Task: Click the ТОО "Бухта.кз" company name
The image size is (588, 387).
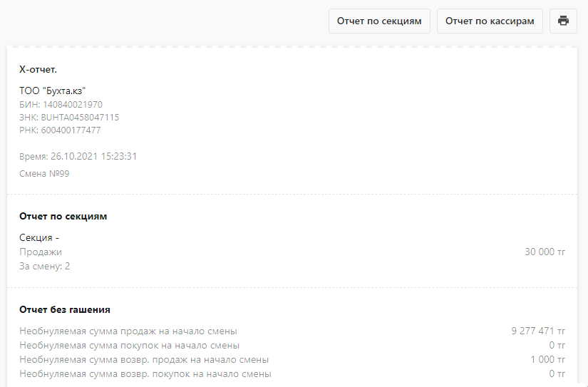Action: (53, 91)
